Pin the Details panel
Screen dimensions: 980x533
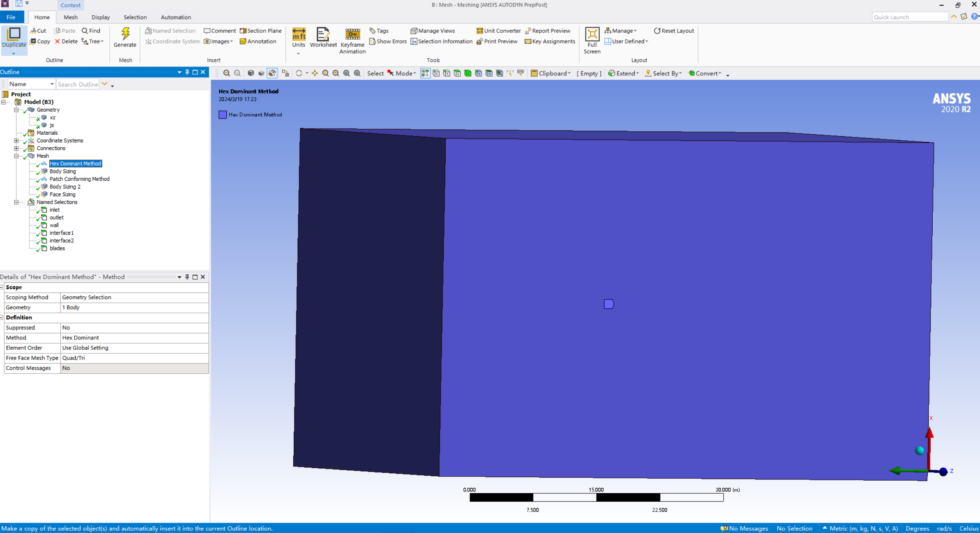(x=187, y=277)
